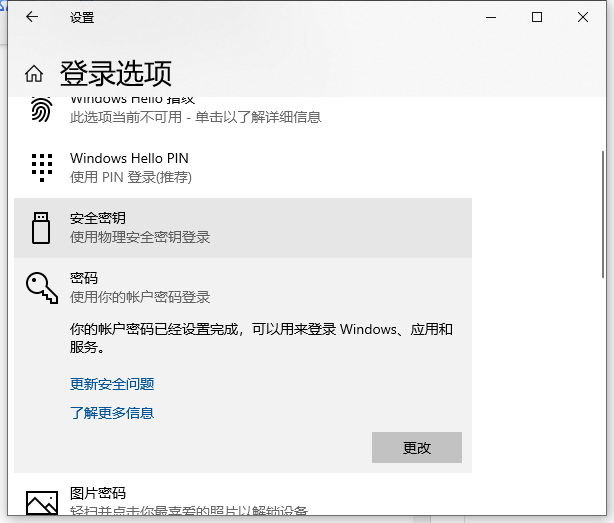This screenshot has height=523, width=614.
Task: Click the back arrow in the title bar
Action: coord(32,17)
